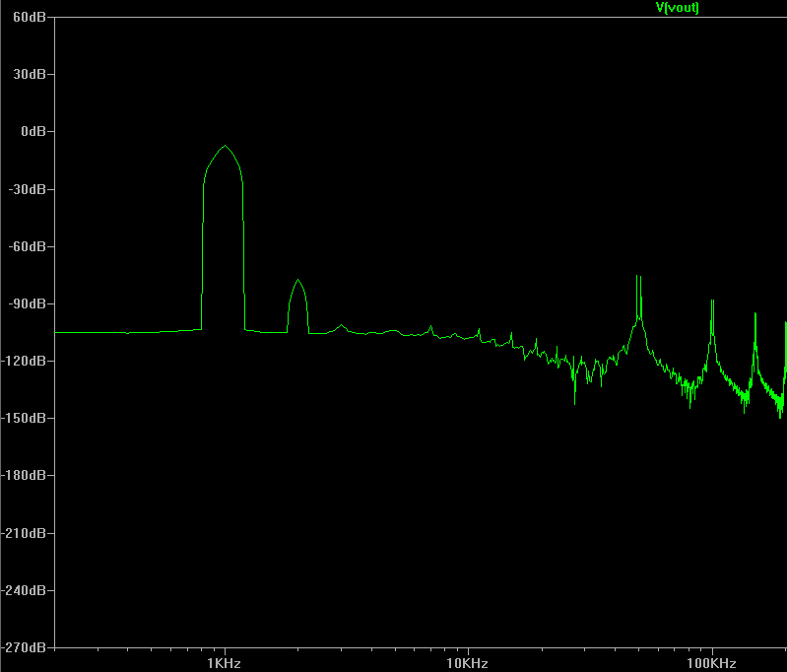Click the -30dB vertical axis label
The height and width of the screenshot is (672, 787).
coord(28,189)
